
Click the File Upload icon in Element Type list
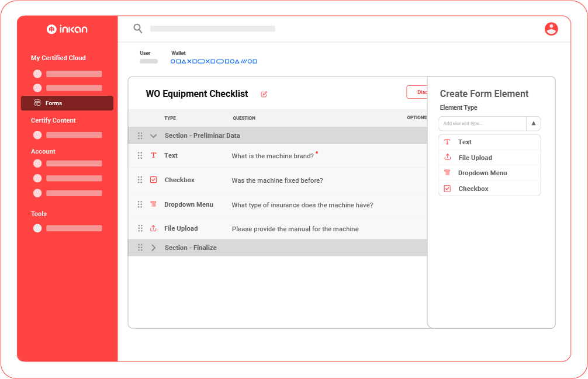[447, 157]
